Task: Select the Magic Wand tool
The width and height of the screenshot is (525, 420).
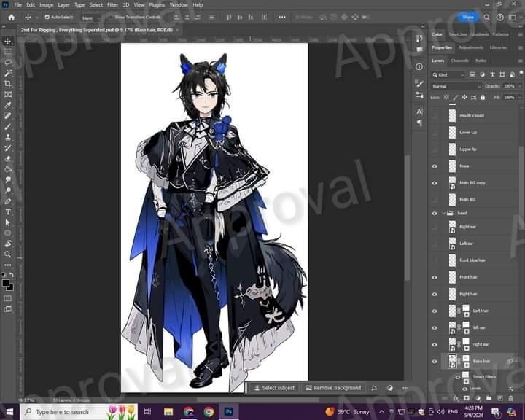Action: pyautogui.click(x=8, y=73)
